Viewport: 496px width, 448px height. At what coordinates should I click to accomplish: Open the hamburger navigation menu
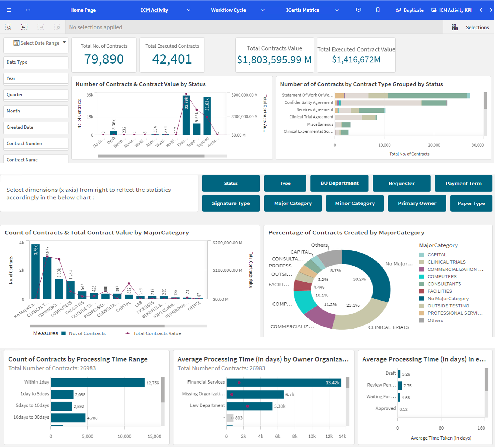click(x=9, y=10)
